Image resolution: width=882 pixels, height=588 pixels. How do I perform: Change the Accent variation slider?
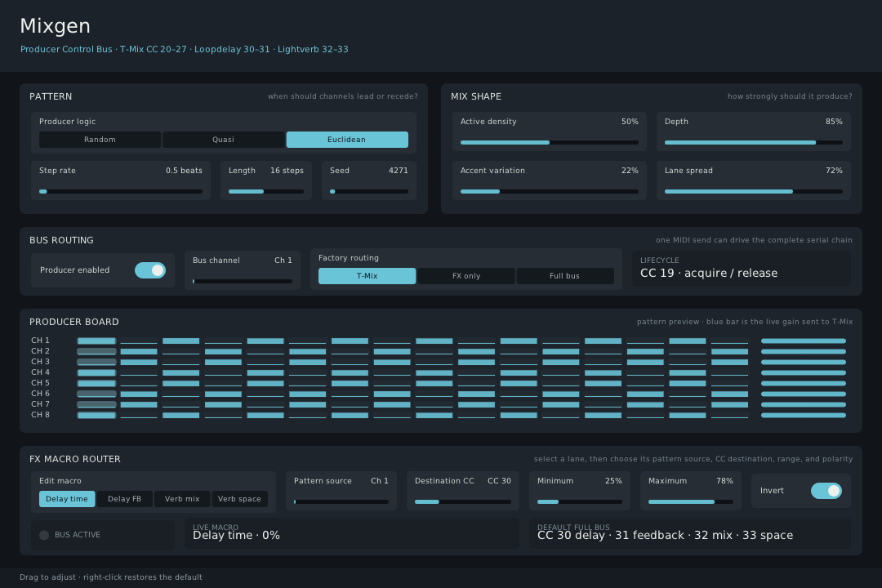point(549,191)
